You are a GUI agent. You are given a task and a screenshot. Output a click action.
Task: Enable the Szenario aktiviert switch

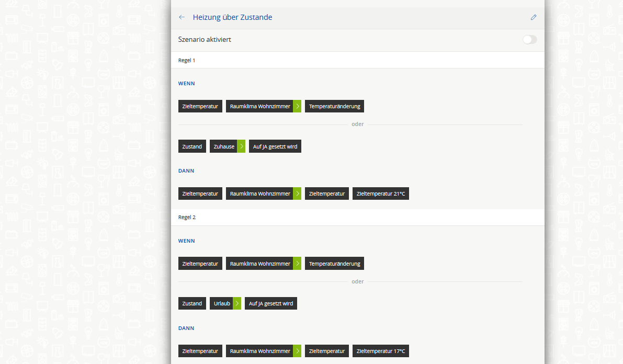click(x=529, y=40)
